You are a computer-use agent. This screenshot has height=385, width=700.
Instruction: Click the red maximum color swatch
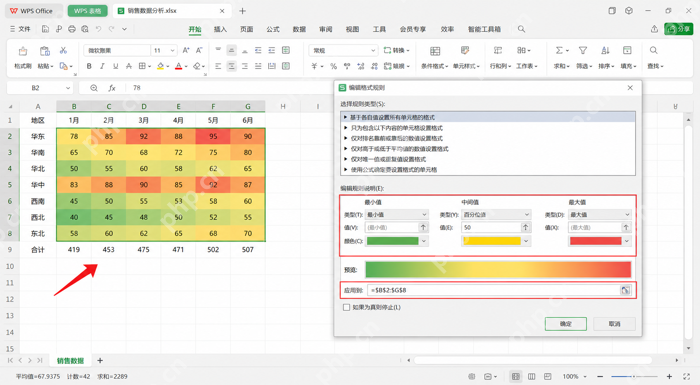pos(596,241)
